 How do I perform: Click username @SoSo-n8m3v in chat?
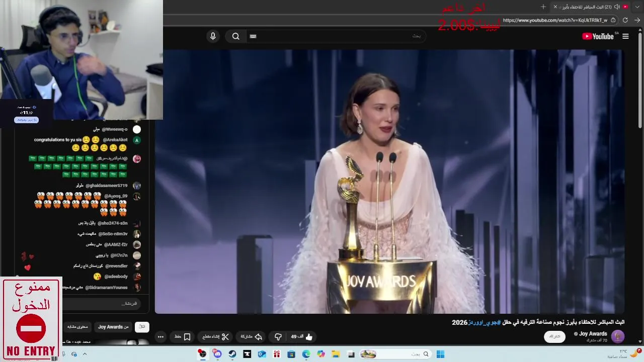point(113,234)
